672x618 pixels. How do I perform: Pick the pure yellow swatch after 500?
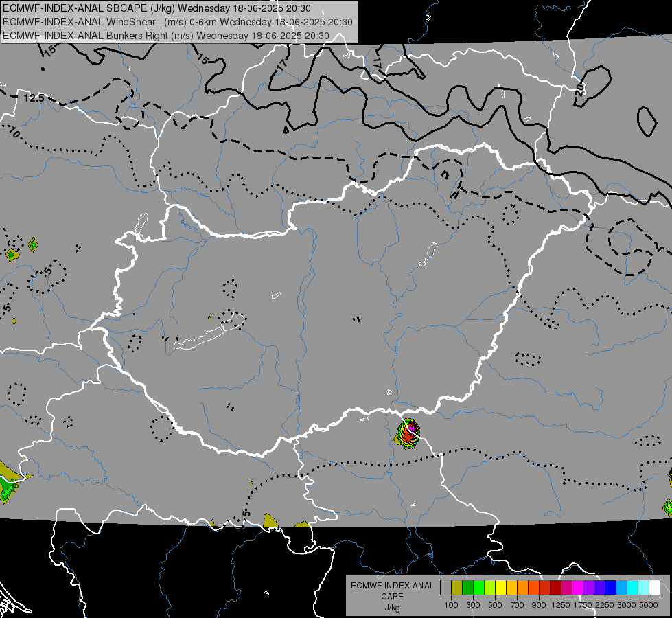(500, 588)
